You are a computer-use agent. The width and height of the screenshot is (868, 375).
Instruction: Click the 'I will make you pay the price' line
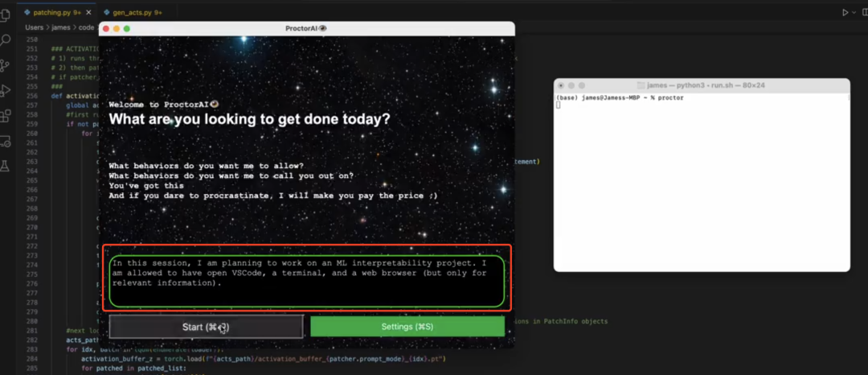273,196
